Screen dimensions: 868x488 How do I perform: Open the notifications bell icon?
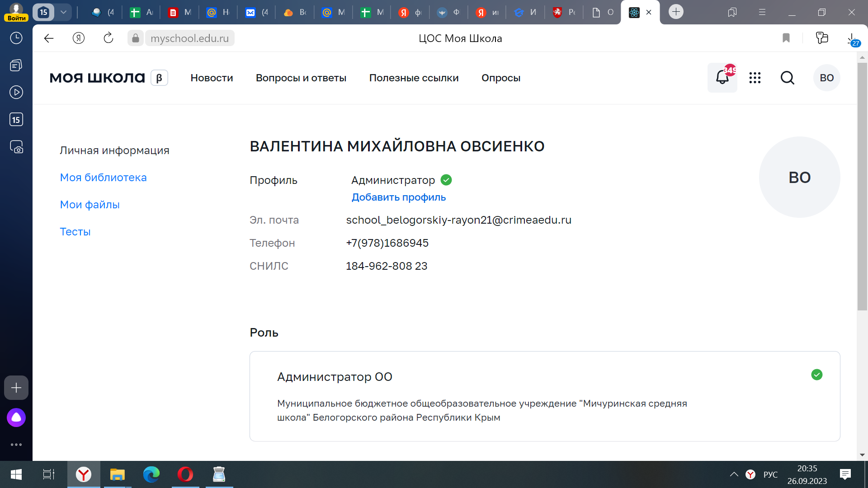pos(722,78)
